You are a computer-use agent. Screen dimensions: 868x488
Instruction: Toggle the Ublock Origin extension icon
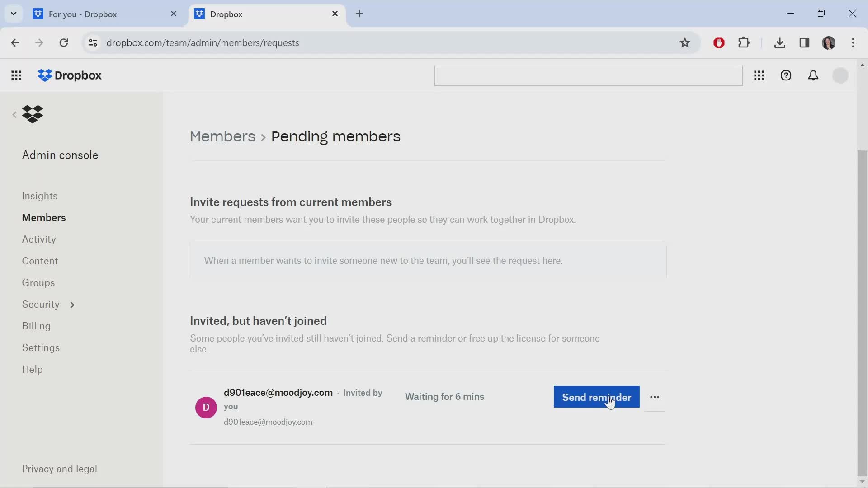[x=719, y=42]
